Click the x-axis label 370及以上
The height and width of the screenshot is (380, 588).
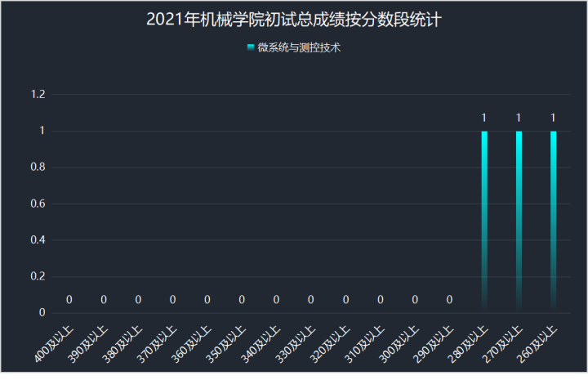tap(158, 344)
